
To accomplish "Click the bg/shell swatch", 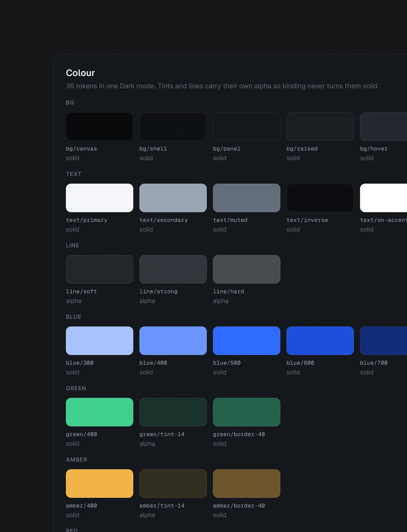I will point(173,127).
